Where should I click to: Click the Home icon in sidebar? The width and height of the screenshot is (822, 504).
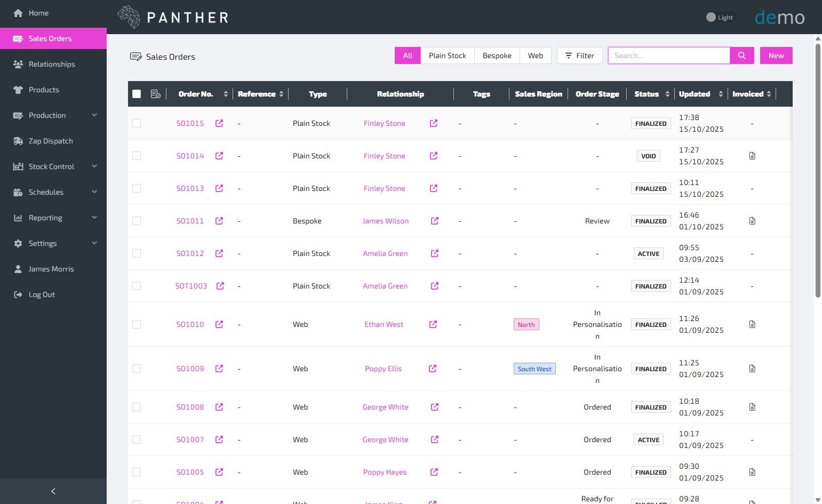(18, 13)
